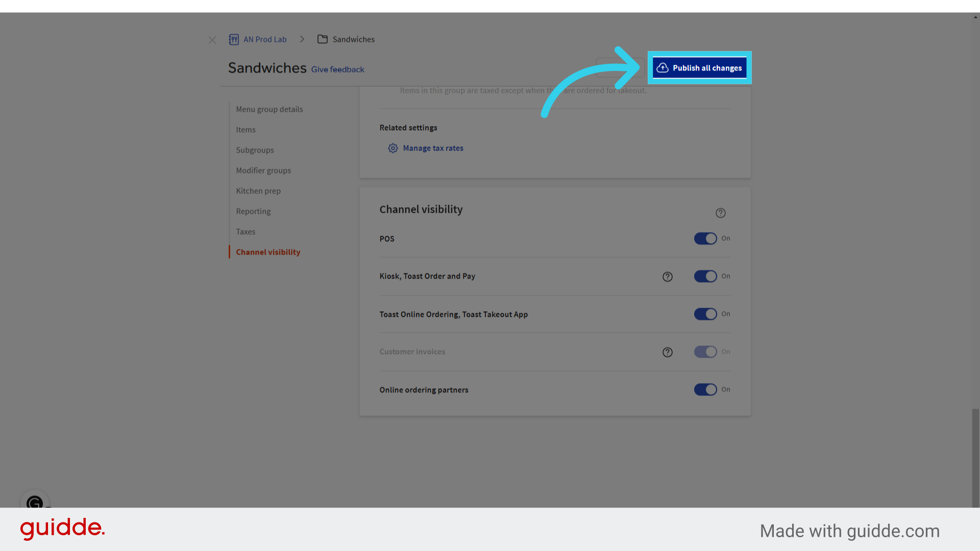Open help for Kiosk, Toast Order and Pay
The image size is (980, 551).
[667, 277]
